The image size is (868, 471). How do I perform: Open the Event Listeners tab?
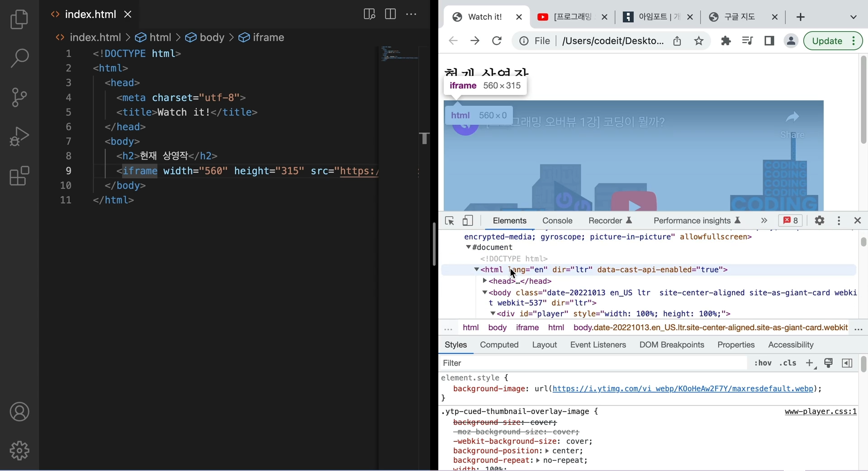pos(598,345)
